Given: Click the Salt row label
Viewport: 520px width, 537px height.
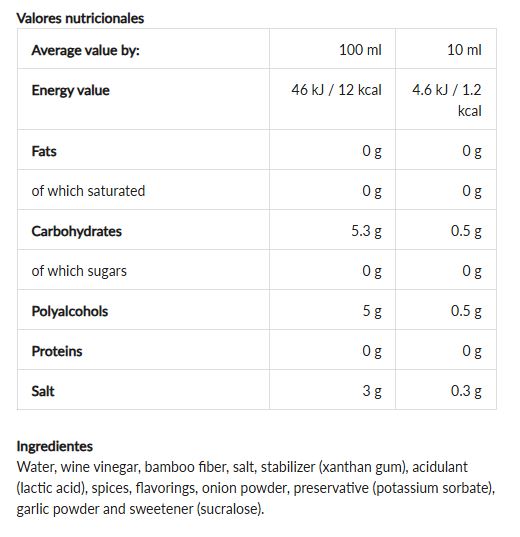Looking at the screenshot, I should 43,391.
